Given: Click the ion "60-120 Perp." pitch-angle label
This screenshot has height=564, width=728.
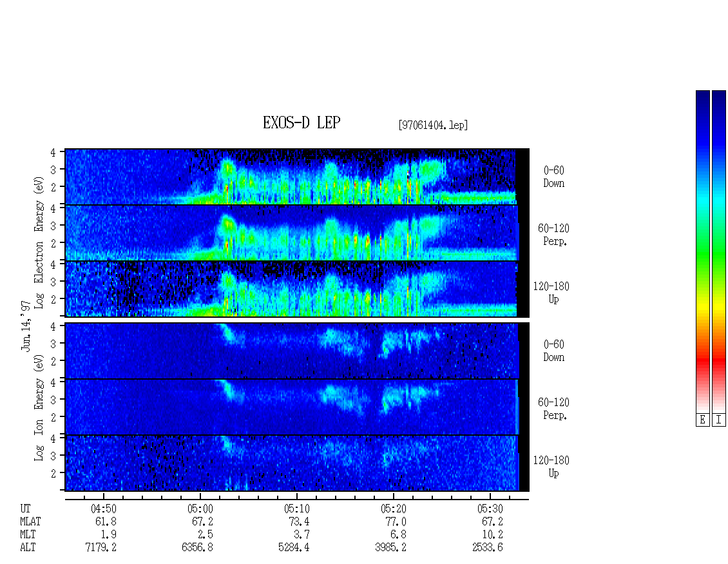Looking at the screenshot, I should coord(553,409).
